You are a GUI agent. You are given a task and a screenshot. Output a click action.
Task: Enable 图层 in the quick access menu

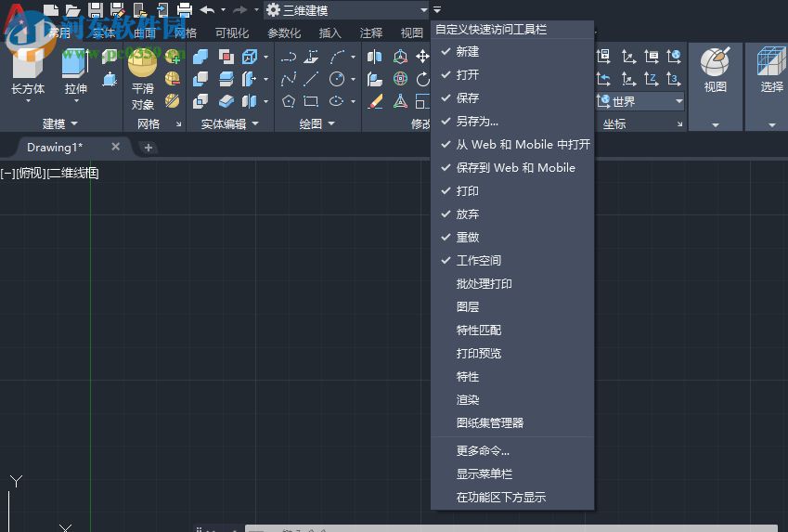(512, 306)
